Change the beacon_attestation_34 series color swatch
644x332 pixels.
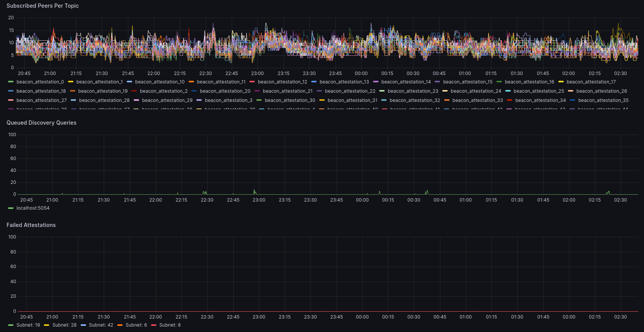pos(510,100)
